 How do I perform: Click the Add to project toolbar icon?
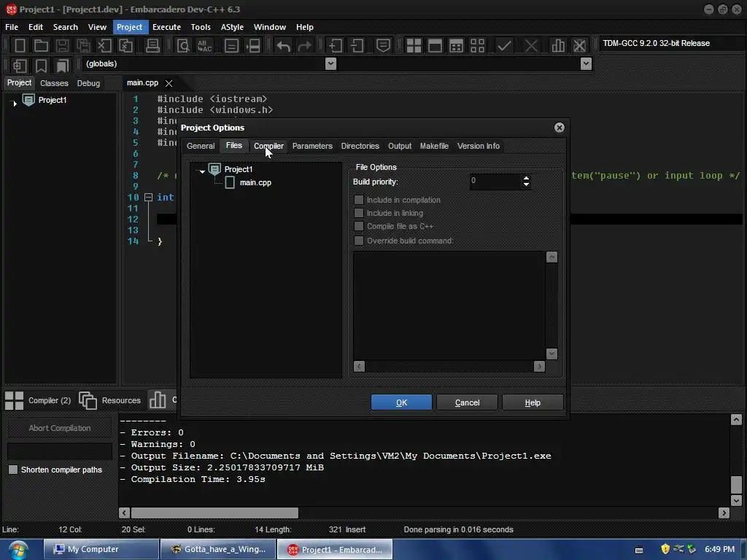click(336, 46)
